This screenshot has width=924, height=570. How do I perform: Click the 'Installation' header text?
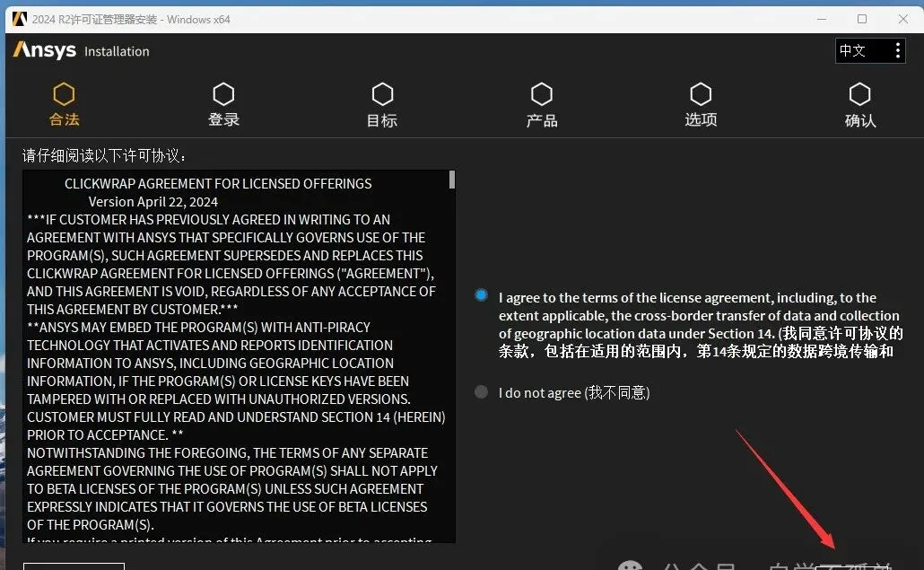[117, 51]
